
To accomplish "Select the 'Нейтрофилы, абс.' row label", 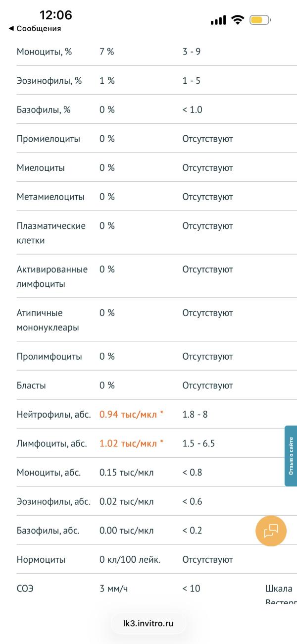I will 53,414.
